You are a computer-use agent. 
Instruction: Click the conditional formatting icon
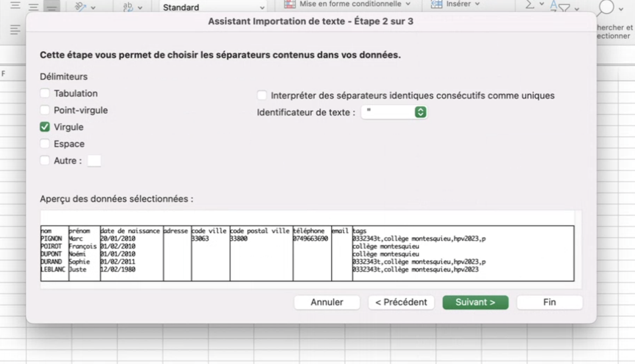[x=290, y=4]
